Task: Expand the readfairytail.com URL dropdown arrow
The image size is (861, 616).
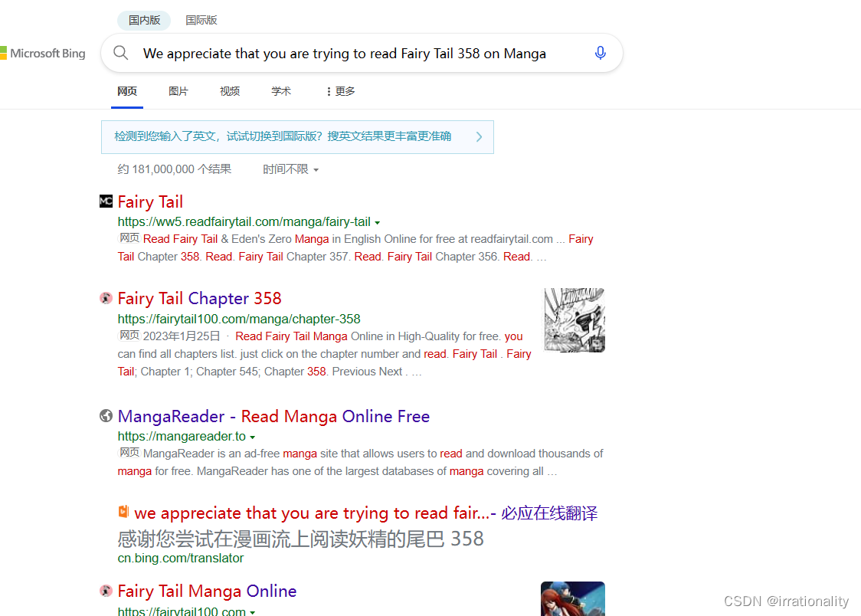Action: [x=377, y=222]
